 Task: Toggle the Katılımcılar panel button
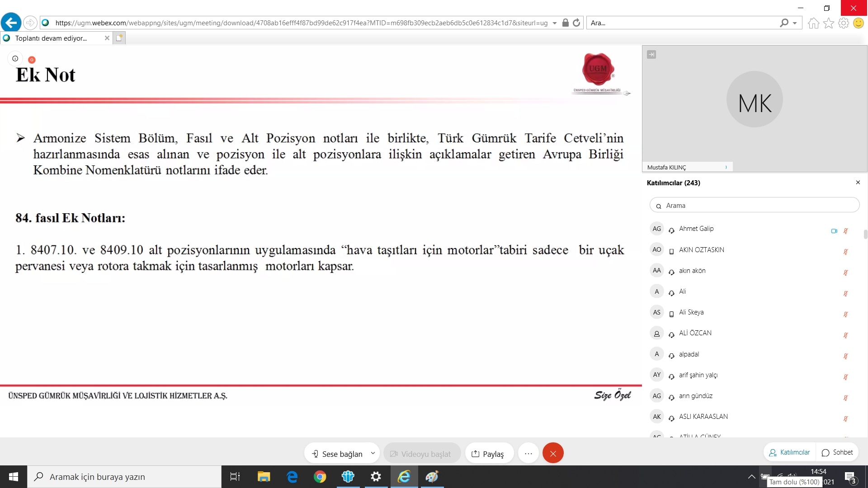coord(790,452)
